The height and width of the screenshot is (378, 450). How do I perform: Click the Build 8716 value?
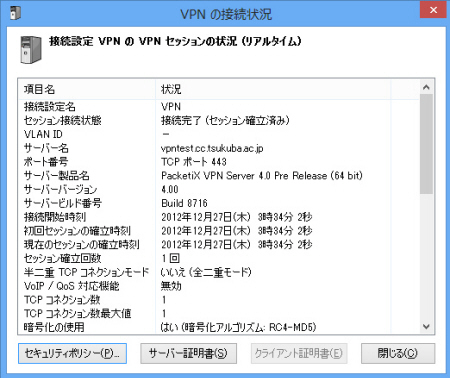point(184,203)
